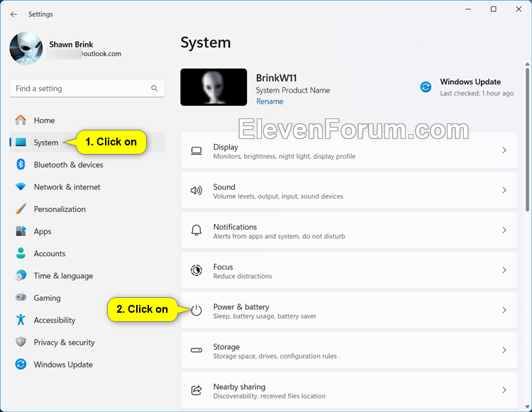Click the Rename link
Viewport: 532px width, 412px height.
(270, 101)
